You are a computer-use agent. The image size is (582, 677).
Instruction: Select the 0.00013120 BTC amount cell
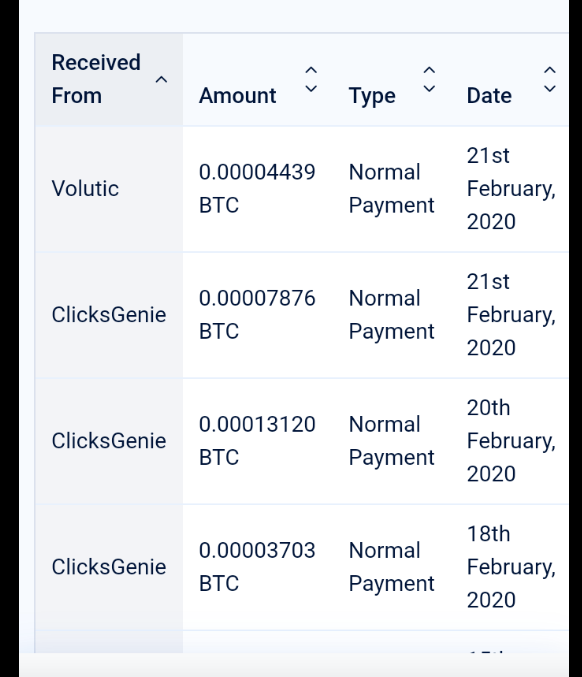tap(257, 441)
